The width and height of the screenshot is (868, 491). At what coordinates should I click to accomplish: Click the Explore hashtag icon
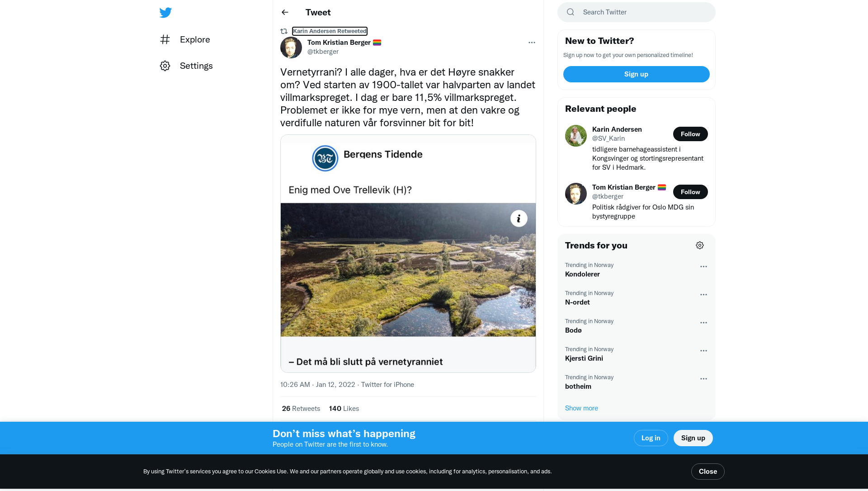pyautogui.click(x=165, y=39)
